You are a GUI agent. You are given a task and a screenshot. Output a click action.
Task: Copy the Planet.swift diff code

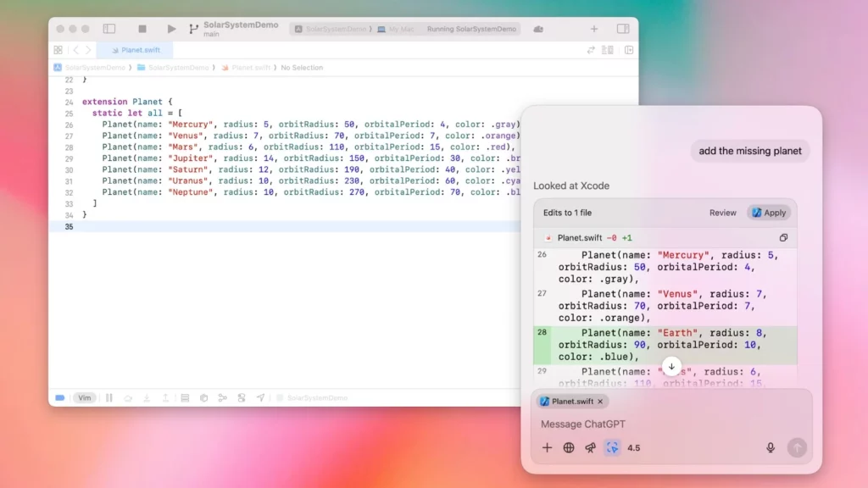(x=783, y=238)
